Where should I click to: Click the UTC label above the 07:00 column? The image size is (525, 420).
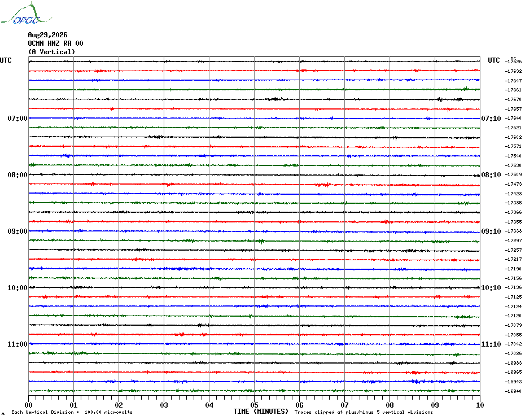[6, 60]
